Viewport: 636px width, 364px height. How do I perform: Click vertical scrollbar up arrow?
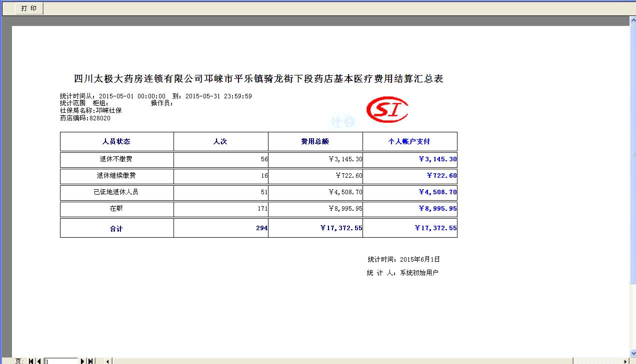pyautogui.click(x=632, y=19)
